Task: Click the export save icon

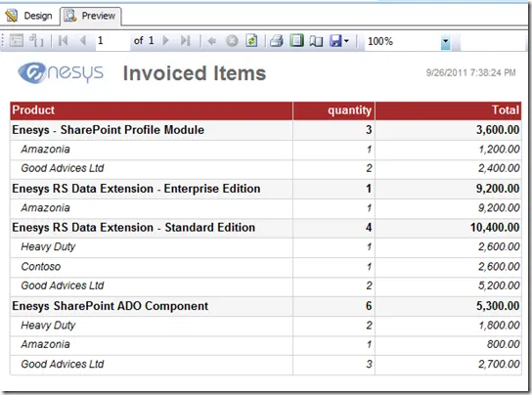Action: (335, 41)
